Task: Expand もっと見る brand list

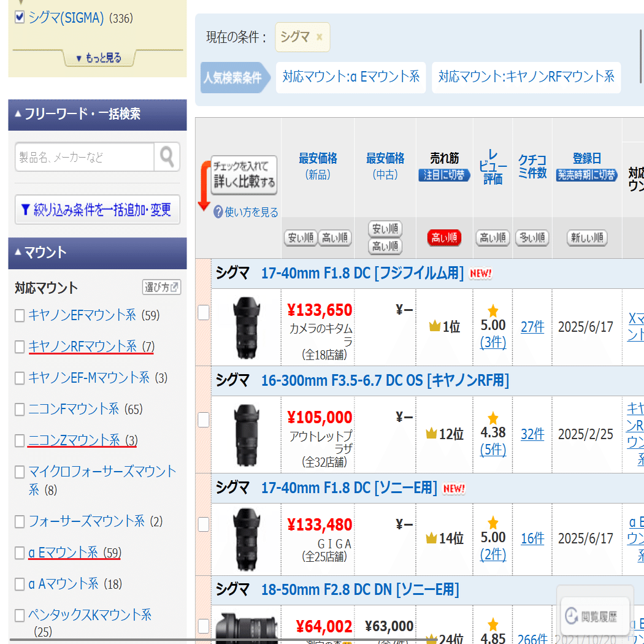Action: pos(99,57)
